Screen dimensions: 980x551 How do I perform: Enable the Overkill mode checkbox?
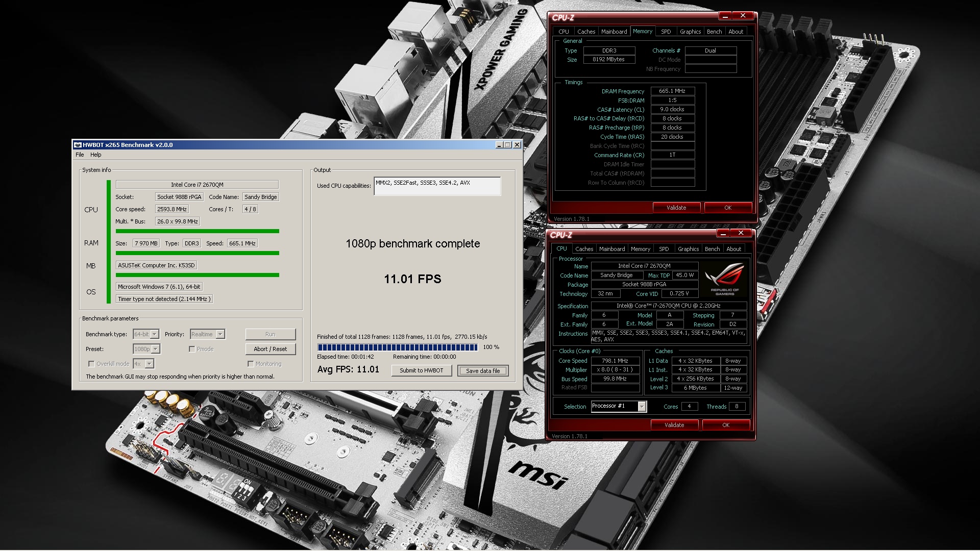pos(91,364)
